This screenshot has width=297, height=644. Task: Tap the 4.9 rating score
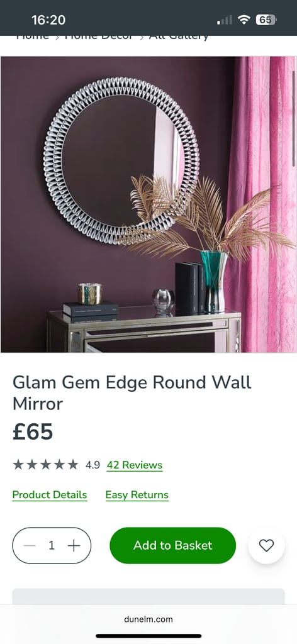(x=92, y=465)
